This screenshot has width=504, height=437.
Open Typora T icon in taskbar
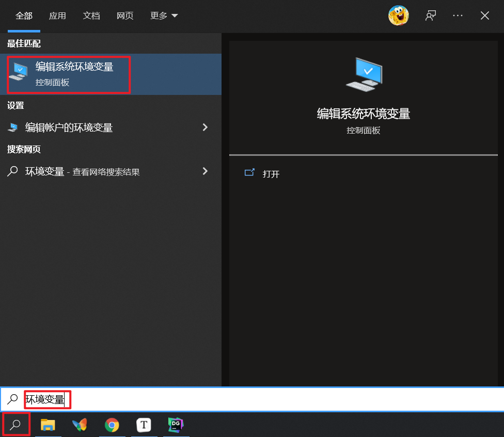(x=144, y=425)
